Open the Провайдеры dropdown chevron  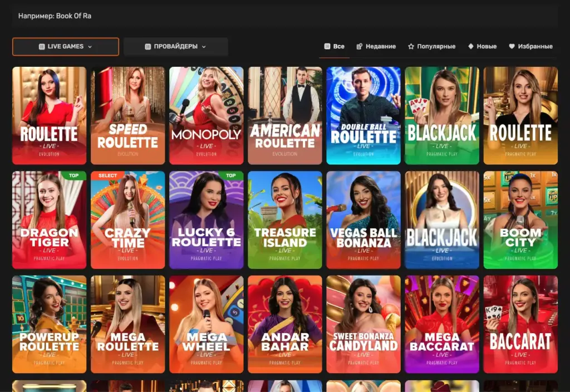(x=204, y=47)
